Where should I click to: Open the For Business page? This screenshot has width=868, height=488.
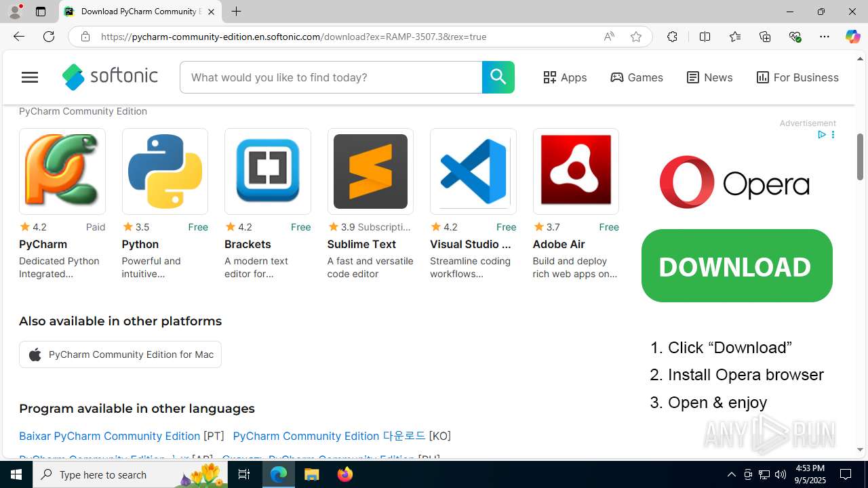point(797,77)
